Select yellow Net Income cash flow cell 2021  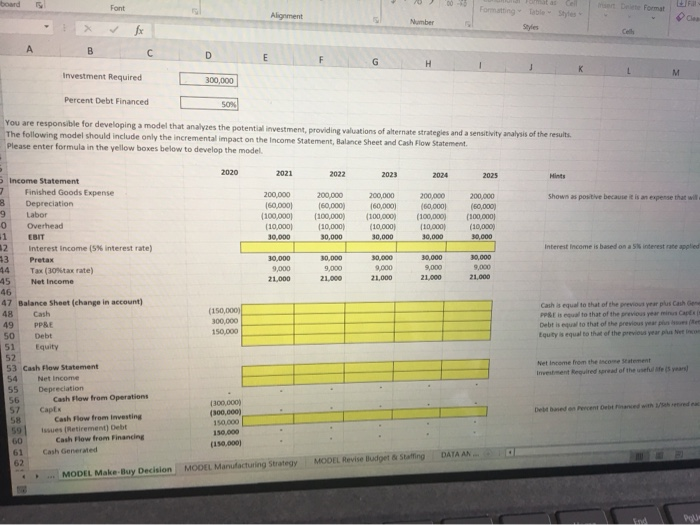[268, 371]
